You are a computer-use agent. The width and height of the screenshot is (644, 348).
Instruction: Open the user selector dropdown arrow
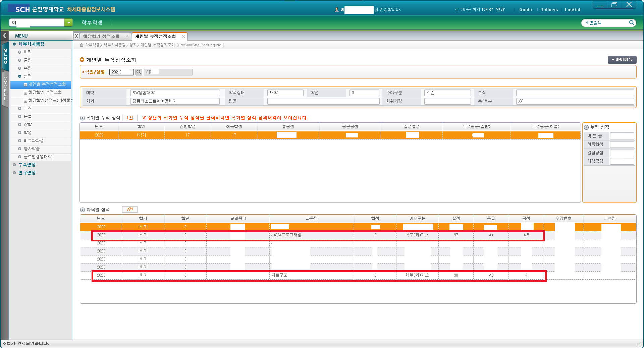(x=68, y=23)
